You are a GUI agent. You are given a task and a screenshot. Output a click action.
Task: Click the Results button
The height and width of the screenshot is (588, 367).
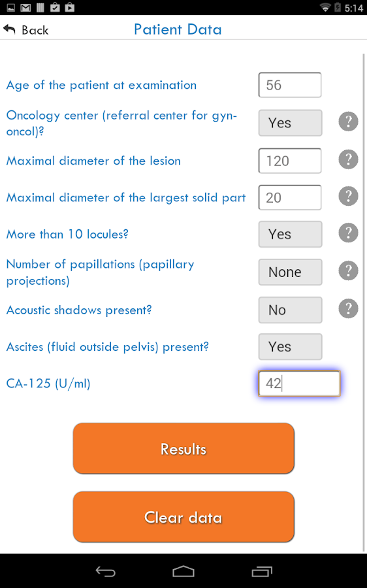click(183, 448)
